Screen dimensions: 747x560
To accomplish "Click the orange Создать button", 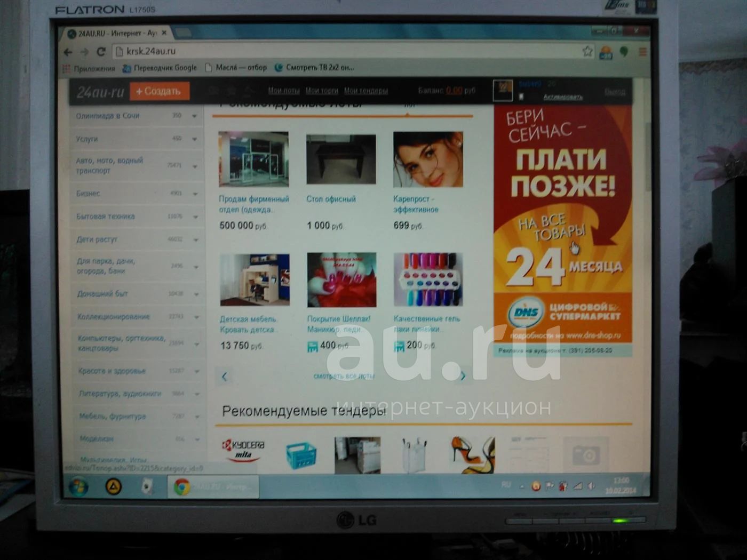I will 160,91.
